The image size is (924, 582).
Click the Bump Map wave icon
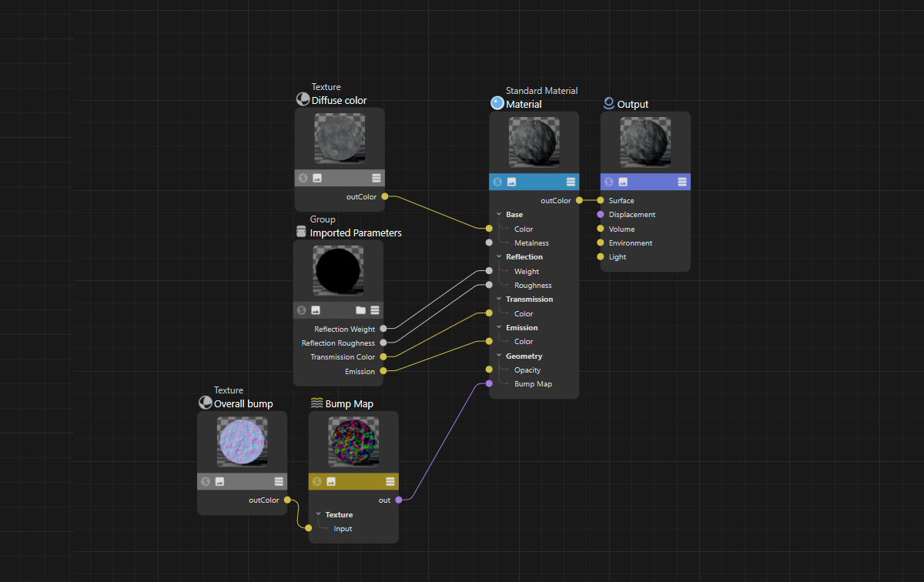(x=316, y=403)
